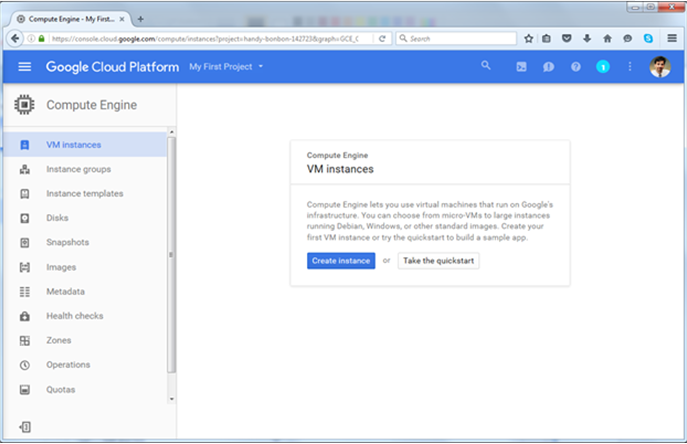Click the browser Search box

pos(456,39)
